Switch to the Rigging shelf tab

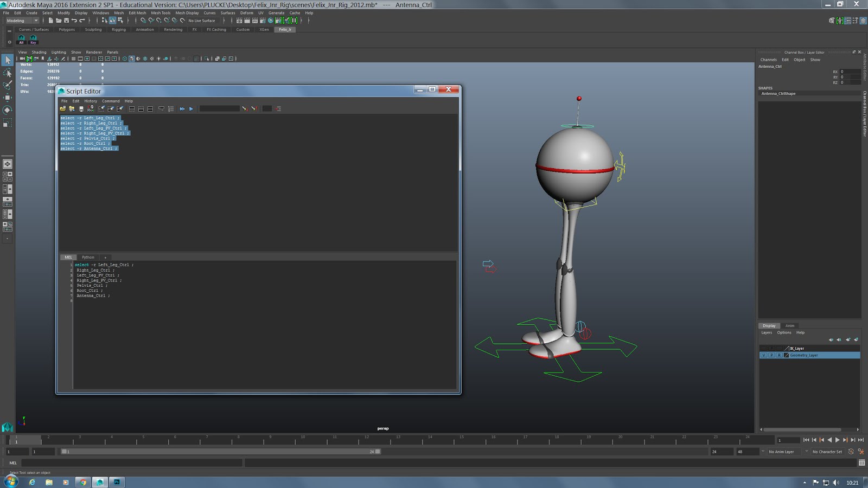pos(118,30)
